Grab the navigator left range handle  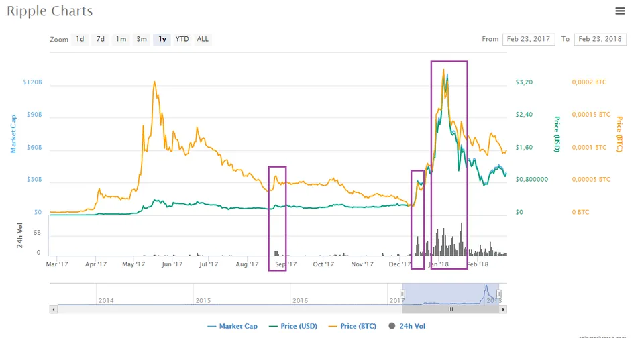click(x=402, y=294)
